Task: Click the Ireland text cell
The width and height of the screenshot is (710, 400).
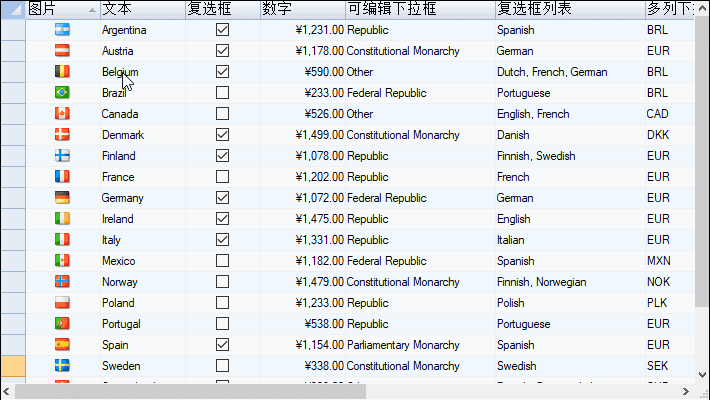Action: click(140, 219)
